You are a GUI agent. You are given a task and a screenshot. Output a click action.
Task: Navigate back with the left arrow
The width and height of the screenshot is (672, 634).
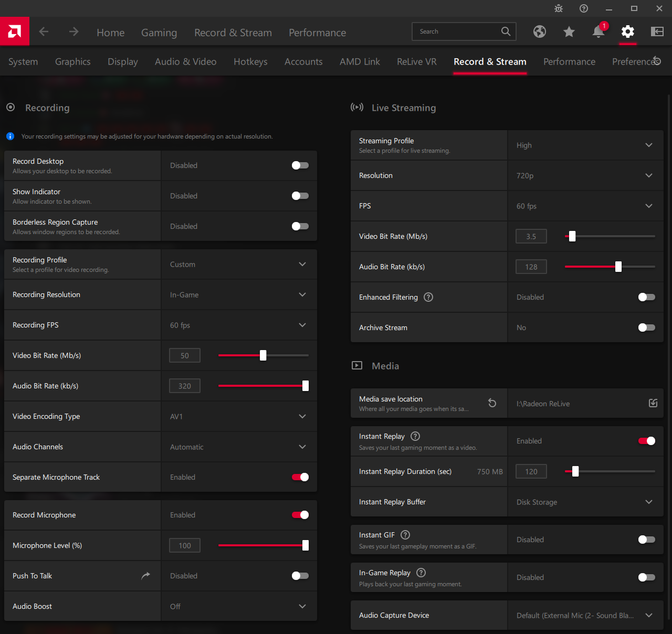tap(44, 31)
